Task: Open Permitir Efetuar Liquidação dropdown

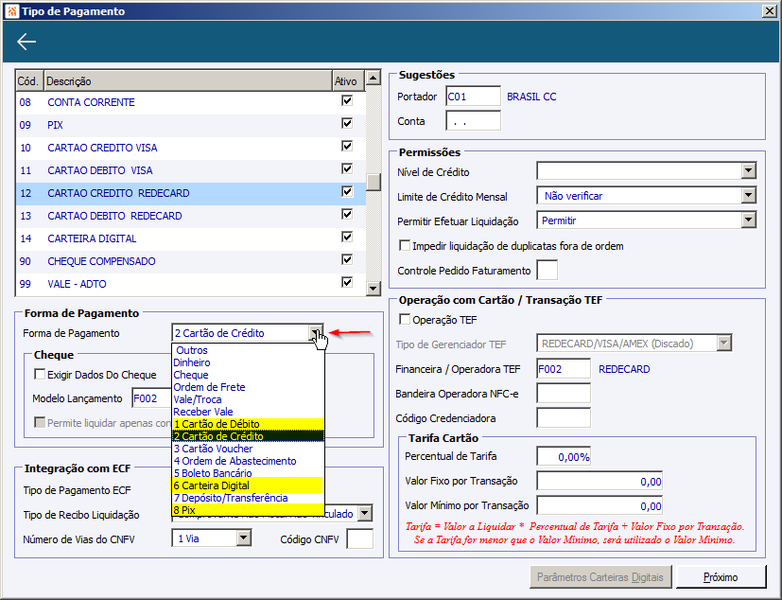Action: pyautogui.click(x=748, y=220)
